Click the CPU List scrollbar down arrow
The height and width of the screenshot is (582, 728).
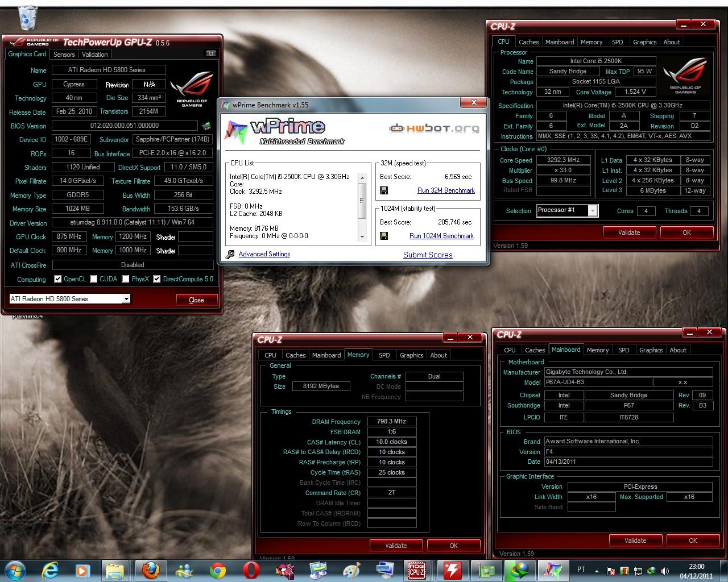(362, 236)
